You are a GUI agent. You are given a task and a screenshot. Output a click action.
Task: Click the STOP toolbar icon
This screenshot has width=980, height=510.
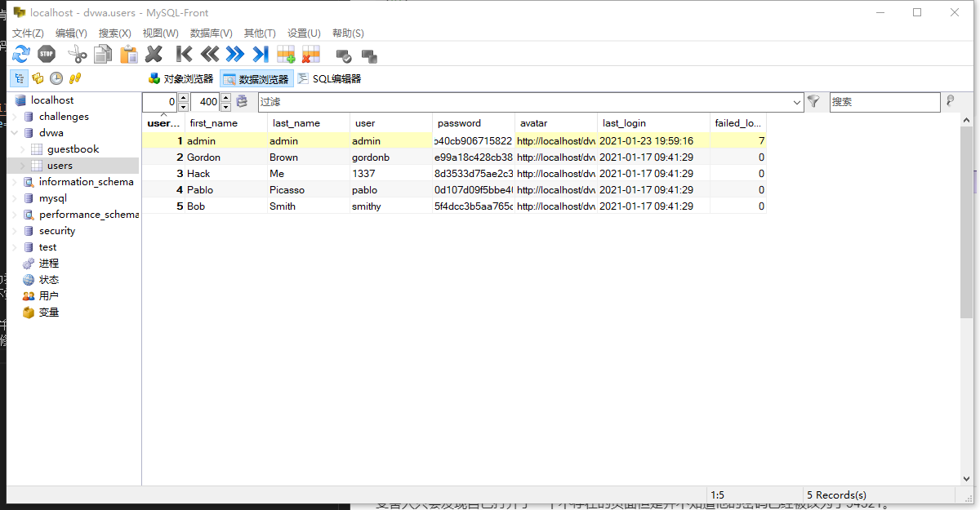(x=47, y=55)
